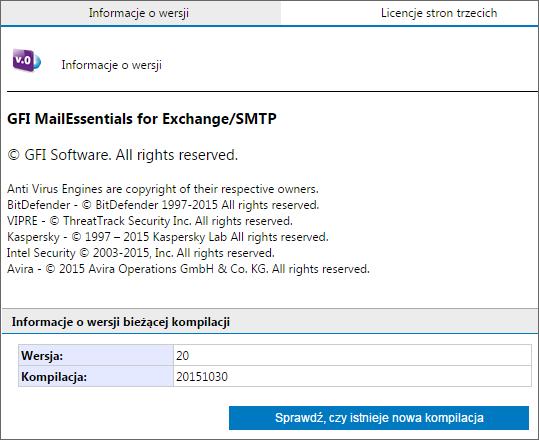Click the Kompilacja: label cell
The height and width of the screenshot is (440, 539).
click(x=96, y=376)
